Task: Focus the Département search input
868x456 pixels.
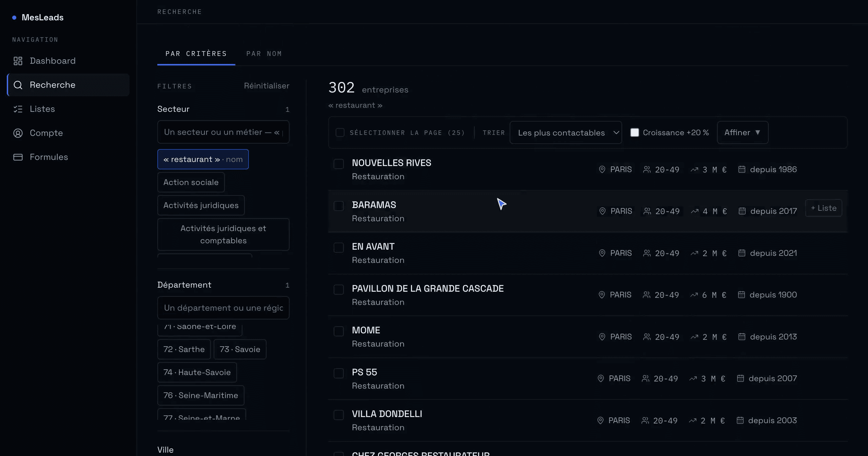Action: pos(223,308)
